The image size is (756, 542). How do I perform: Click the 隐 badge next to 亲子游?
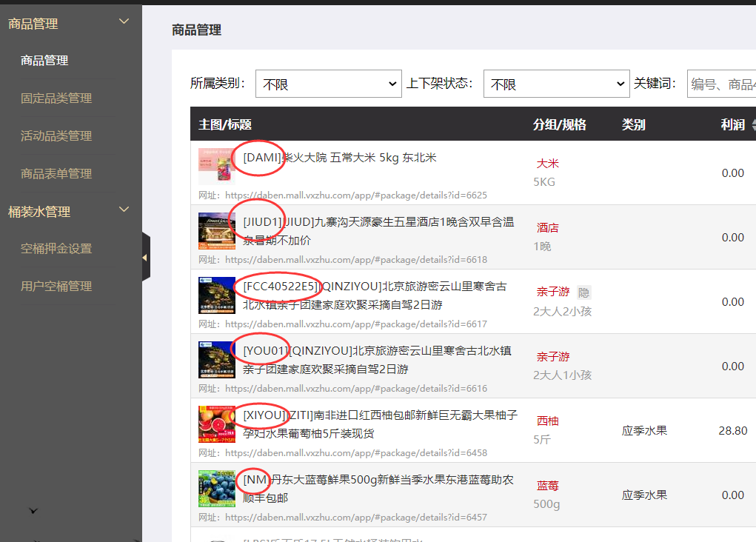583,292
